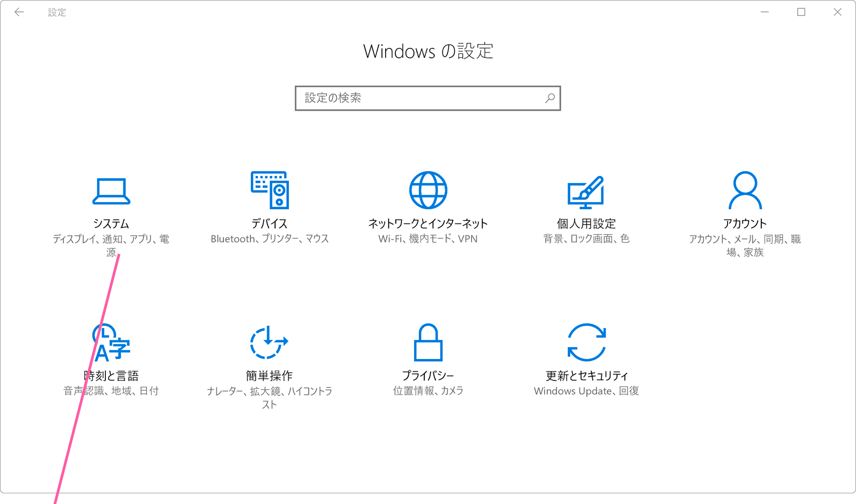Image resolution: width=856 pixels, height=504 pixels.
Task: Click text 'Wi-Fi、機内モード、VPN'
Action: pyautogui.click(x=428, y=239)
